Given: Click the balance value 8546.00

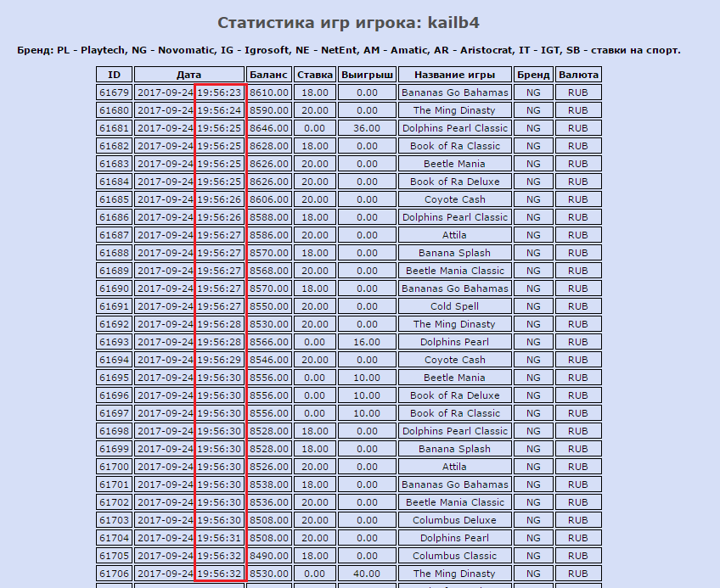Looking at the screenshot, I should coord(269,360).
